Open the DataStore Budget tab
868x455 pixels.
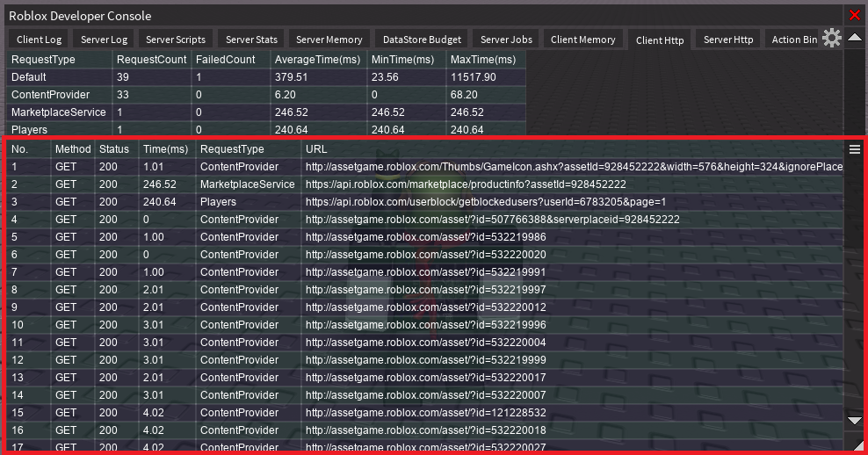click(422, 40)
